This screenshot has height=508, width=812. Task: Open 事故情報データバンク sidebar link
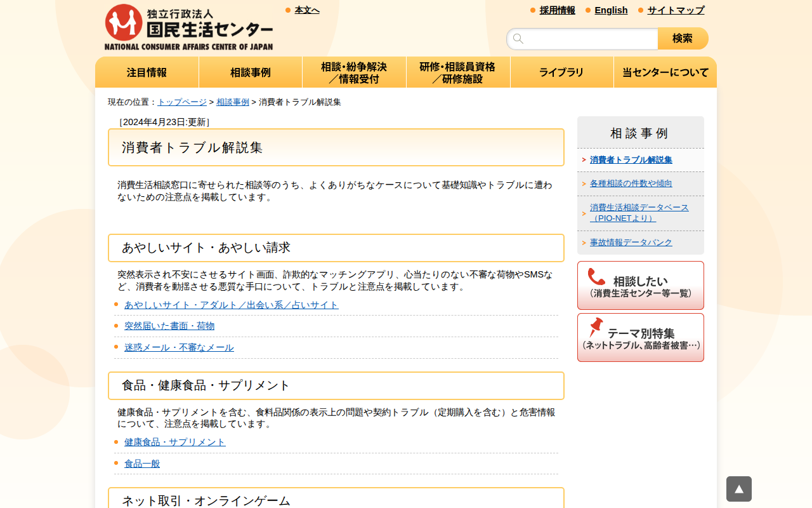pyautogui.click(x=631, y=243)
